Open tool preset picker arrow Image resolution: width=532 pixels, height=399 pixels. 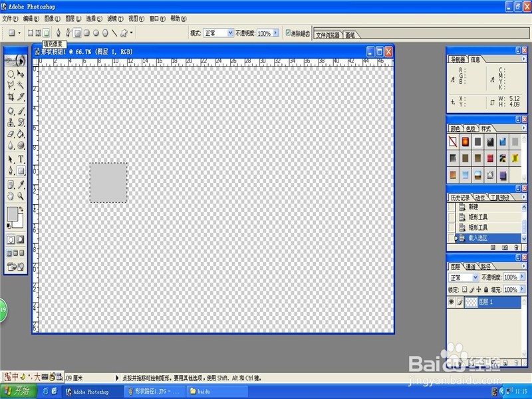click(x=19, y=33)
